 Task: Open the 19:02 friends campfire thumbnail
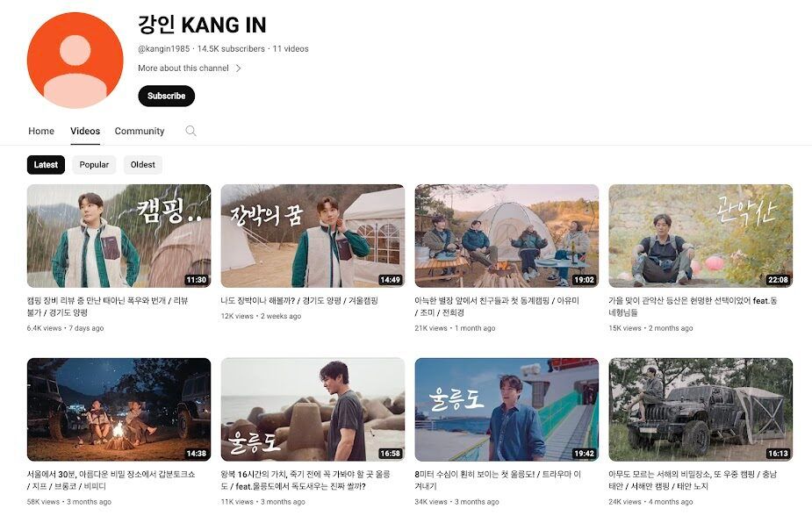pyautogui.click(x=507, y=236)
